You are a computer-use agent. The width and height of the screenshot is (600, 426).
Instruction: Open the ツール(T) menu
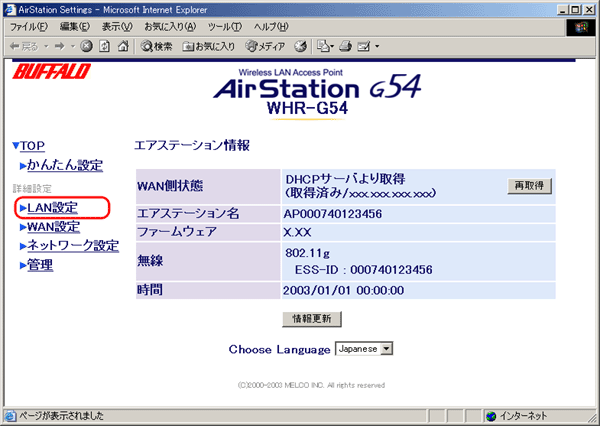click(225, 27)
